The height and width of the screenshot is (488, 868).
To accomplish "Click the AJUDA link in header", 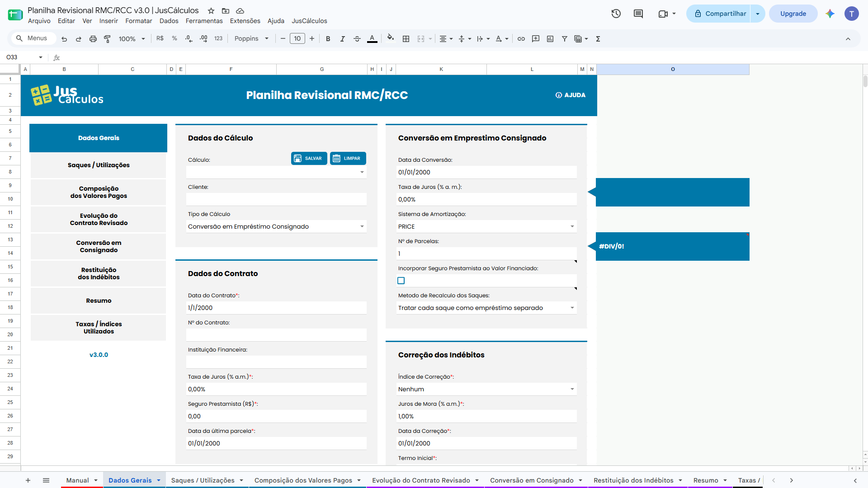I will point(571,95).
